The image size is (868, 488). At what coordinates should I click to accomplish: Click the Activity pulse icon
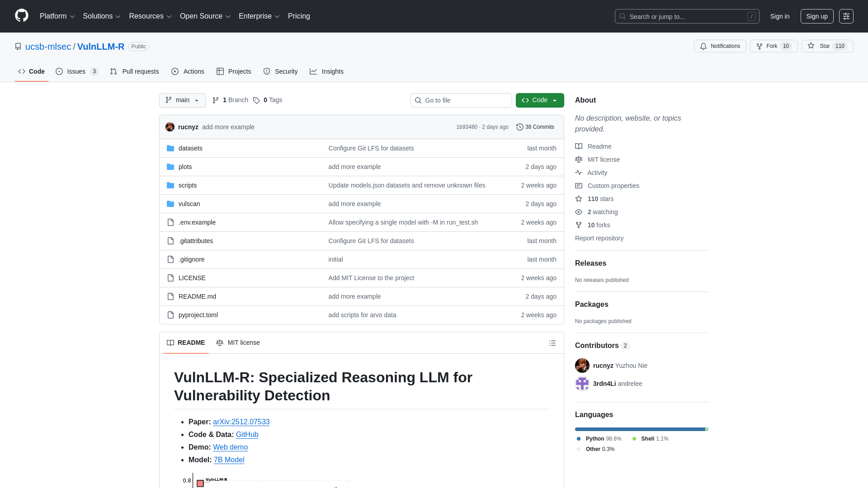point(579,173)
